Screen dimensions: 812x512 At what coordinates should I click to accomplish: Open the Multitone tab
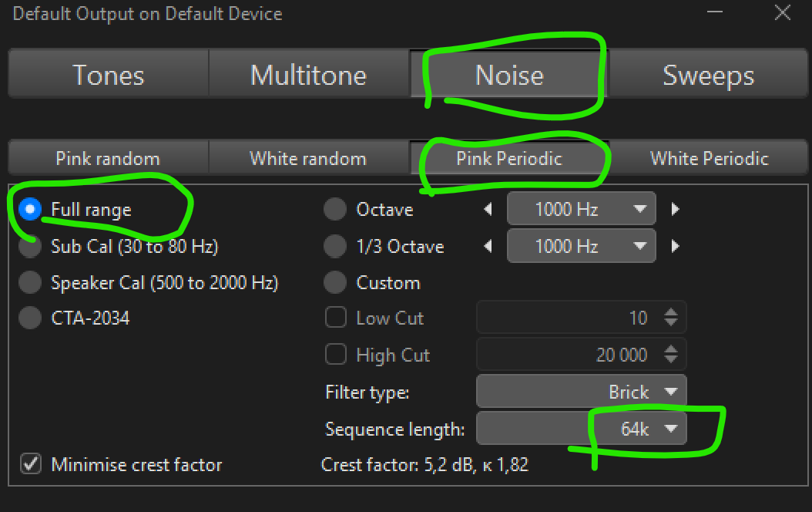point(308,75)
